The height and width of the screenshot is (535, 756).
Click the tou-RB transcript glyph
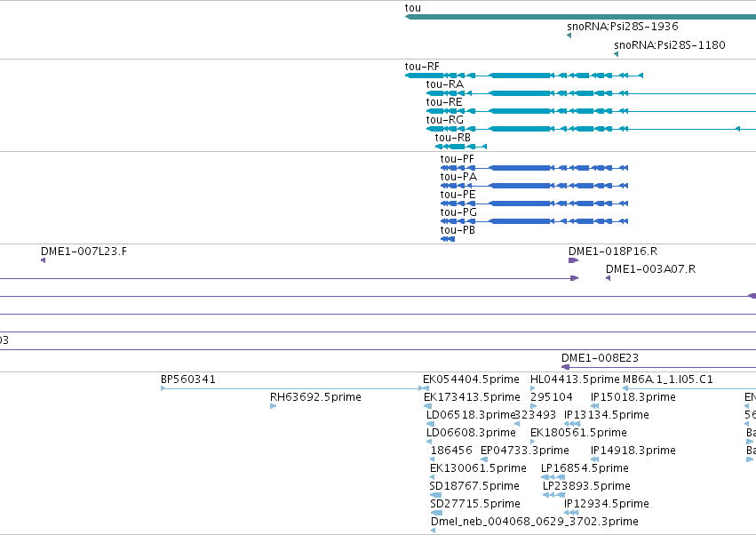tap(461, 147)
